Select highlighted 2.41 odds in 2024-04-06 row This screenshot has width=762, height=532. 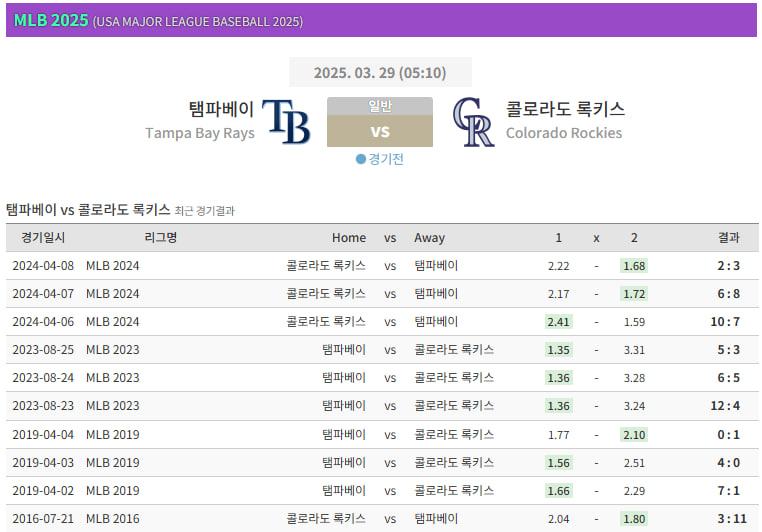559,322
